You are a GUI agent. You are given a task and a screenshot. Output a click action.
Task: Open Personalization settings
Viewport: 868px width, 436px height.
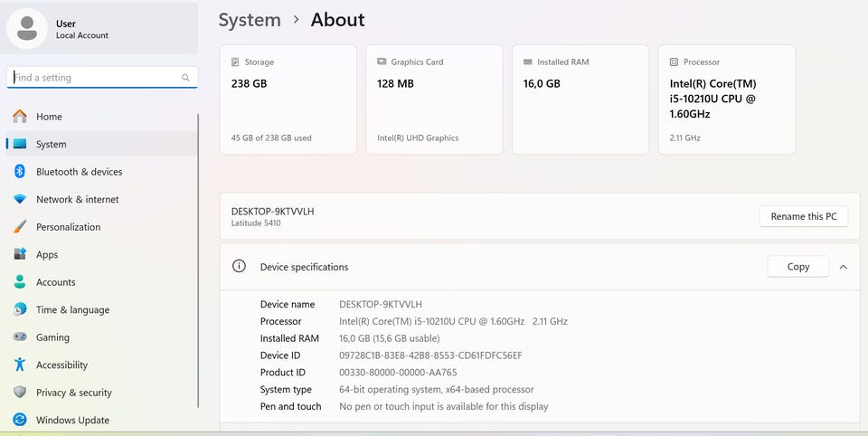coord(101,226)
